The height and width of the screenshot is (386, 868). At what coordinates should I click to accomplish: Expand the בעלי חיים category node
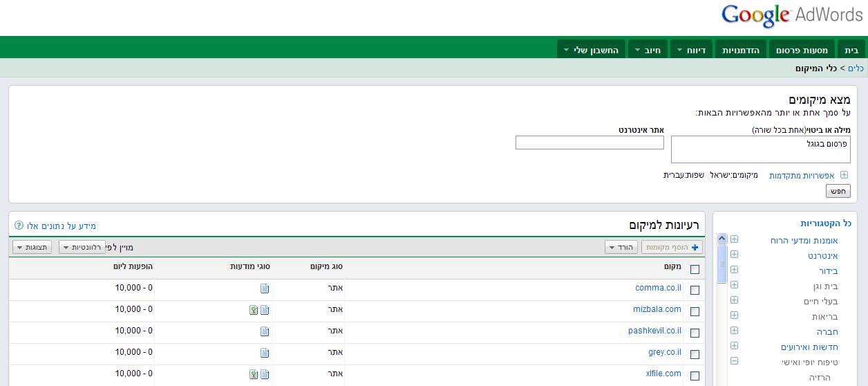[x=734, y=300]
